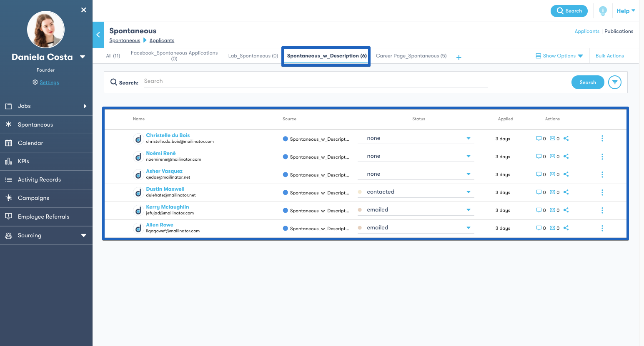The image size is (644, 346).
Task: Open Dustin Maxwell applicant profile
Action: (x=165, y=189)
